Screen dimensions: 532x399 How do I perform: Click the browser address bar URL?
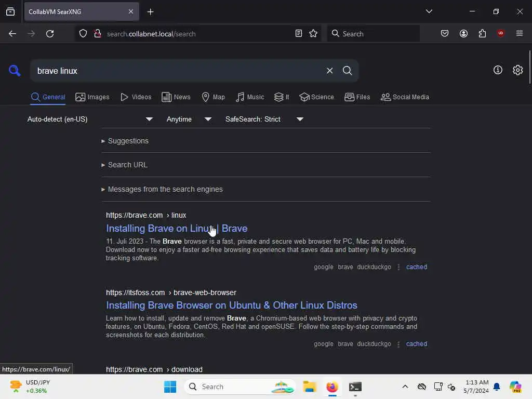[198, 34]
